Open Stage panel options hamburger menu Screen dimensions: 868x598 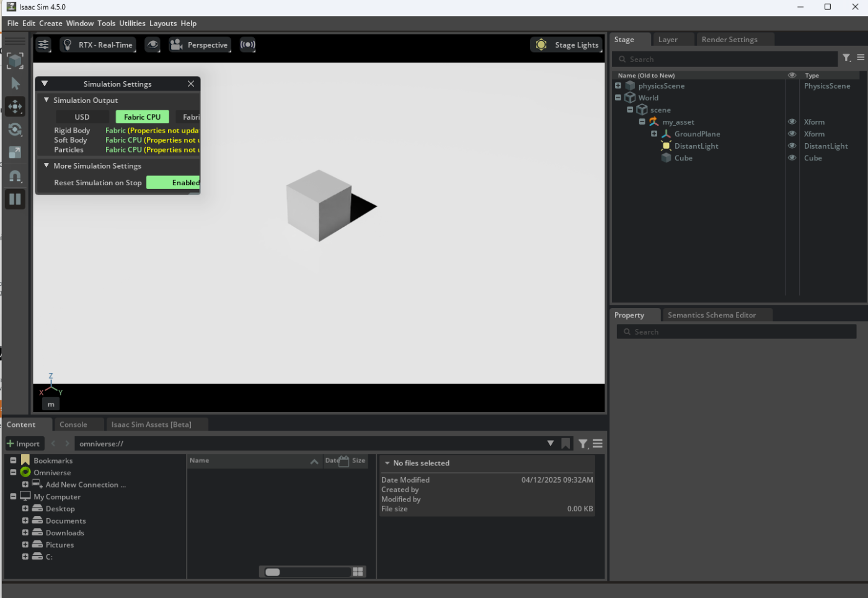pyautogui.click(x=861, y=58)
